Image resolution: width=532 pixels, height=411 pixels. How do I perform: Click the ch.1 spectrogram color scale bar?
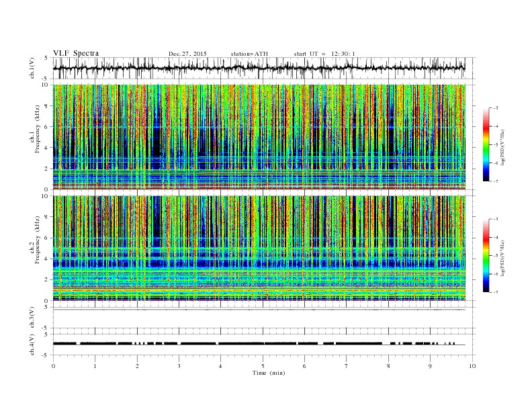click(486, 145)
